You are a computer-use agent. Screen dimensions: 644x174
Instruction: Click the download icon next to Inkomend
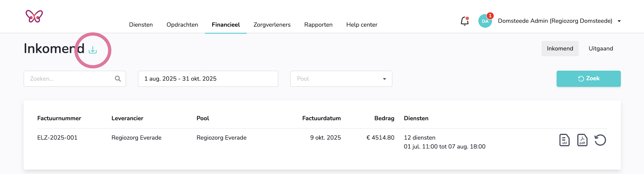(93, 50)
